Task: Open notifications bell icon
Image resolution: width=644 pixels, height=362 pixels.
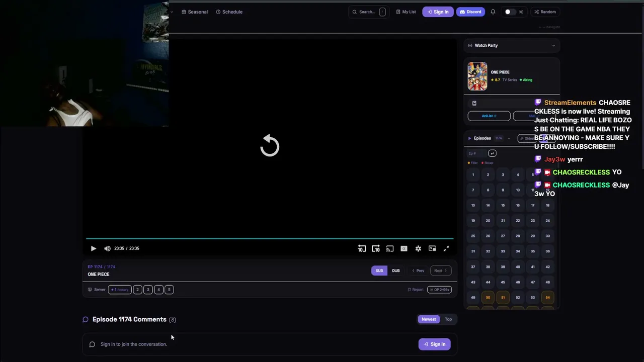Action: 493,12
